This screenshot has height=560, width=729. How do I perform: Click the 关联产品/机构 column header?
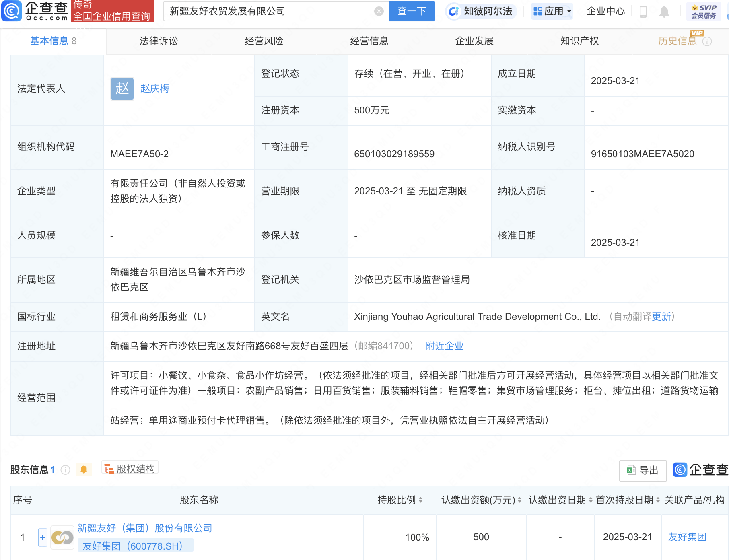694,500
